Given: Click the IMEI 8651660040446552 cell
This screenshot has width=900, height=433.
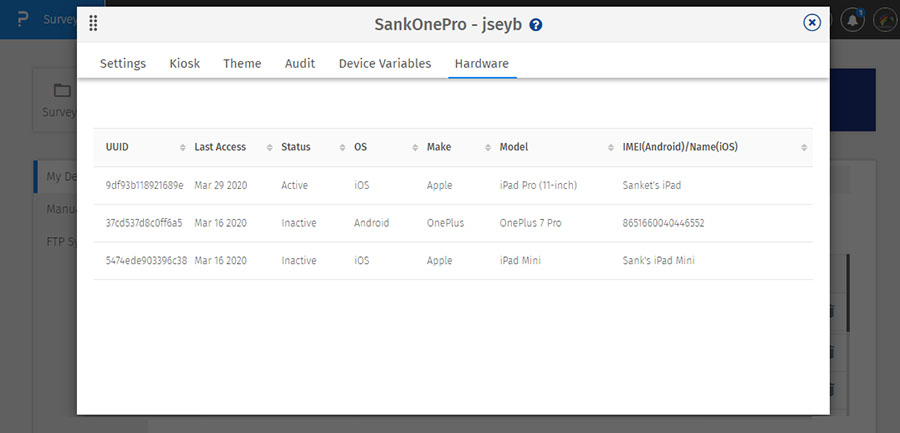Looking at the screenshot, I should [x=664, y=223].
